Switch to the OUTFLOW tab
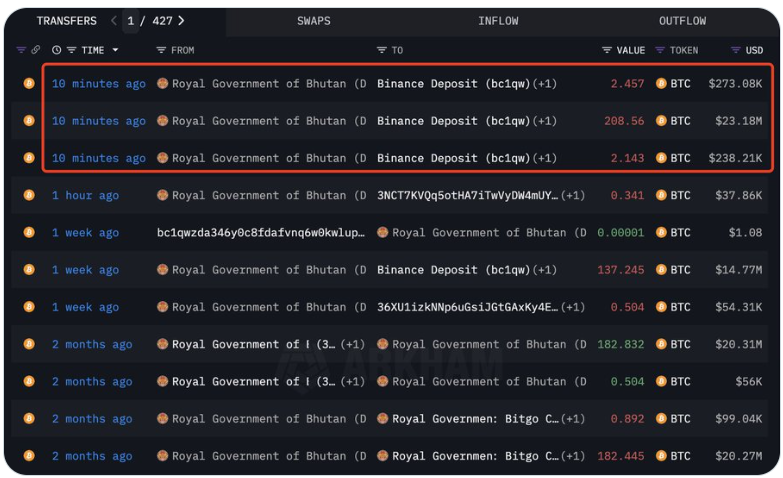The width and height of the screenshot is (783, 478). (x=682, y=21)
